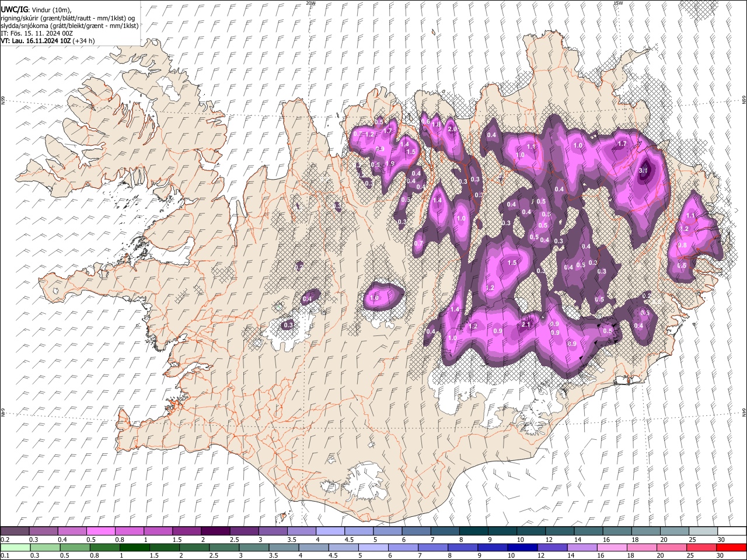Click the 2.0 snowfall value on the map

click(452, 129)
